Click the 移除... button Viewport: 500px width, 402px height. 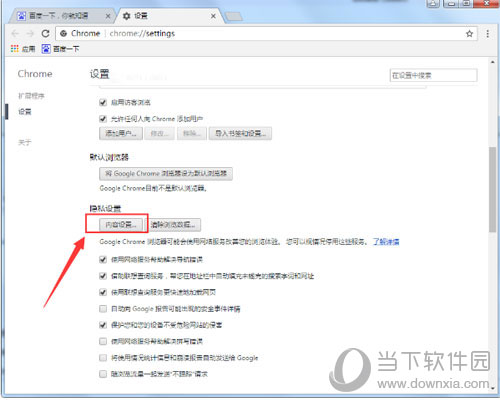192,134
